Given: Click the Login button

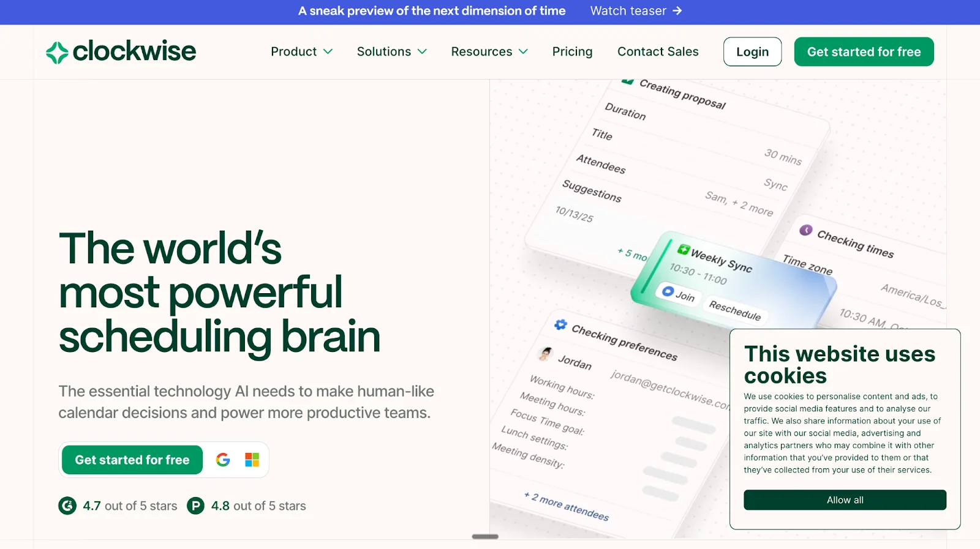Looking at the screenshot, I should point(752,51).
